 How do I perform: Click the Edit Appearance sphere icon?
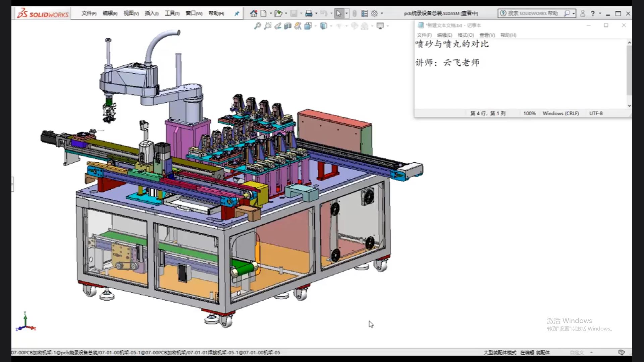355,26
